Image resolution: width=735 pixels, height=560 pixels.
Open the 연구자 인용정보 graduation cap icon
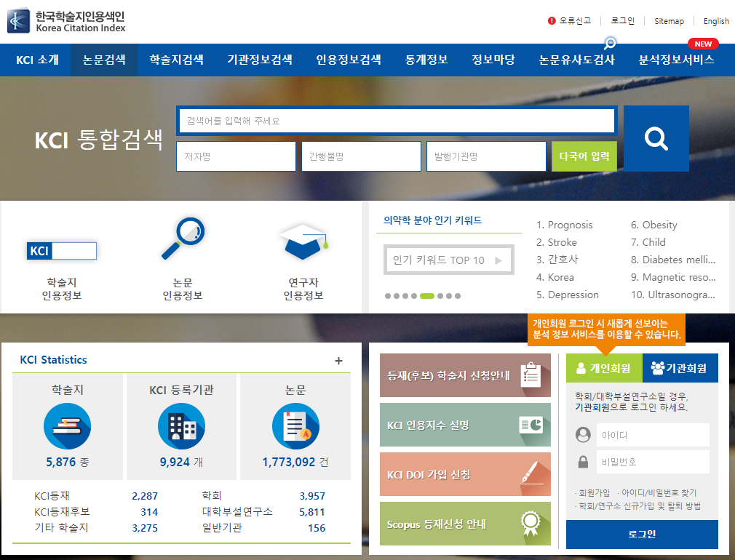pyautogui.click(x=303, y=241)
